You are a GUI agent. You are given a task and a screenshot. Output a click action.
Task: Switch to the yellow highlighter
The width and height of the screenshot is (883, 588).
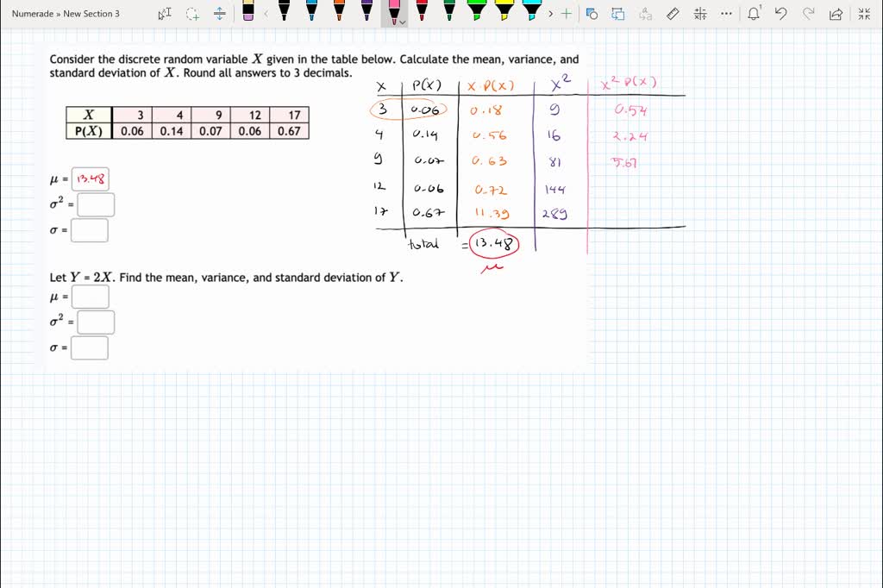point(505,14)
